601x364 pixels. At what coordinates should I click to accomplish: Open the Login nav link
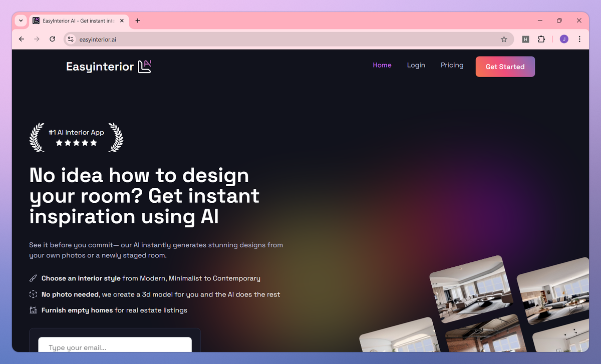pos(416,65)
